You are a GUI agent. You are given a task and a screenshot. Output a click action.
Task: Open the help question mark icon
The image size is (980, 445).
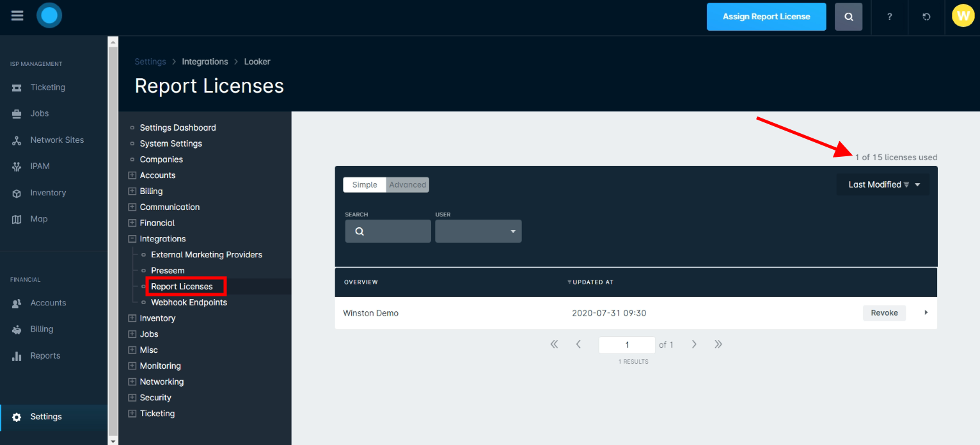889,17
